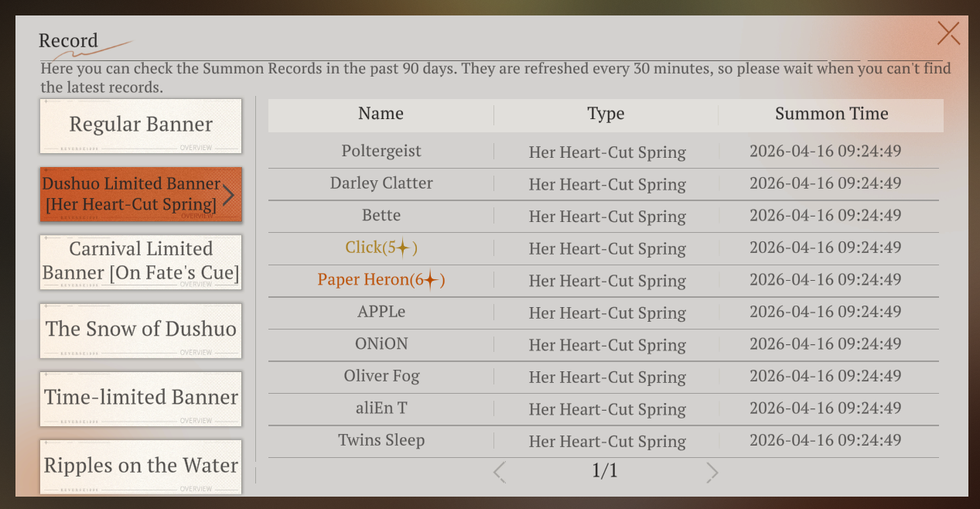Select Ripples on the Water banner
This screenshot has height=509, width=980.
141,466
